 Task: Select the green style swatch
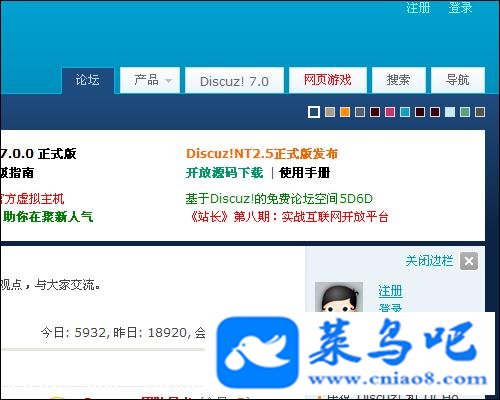click(x=465, y=112)
